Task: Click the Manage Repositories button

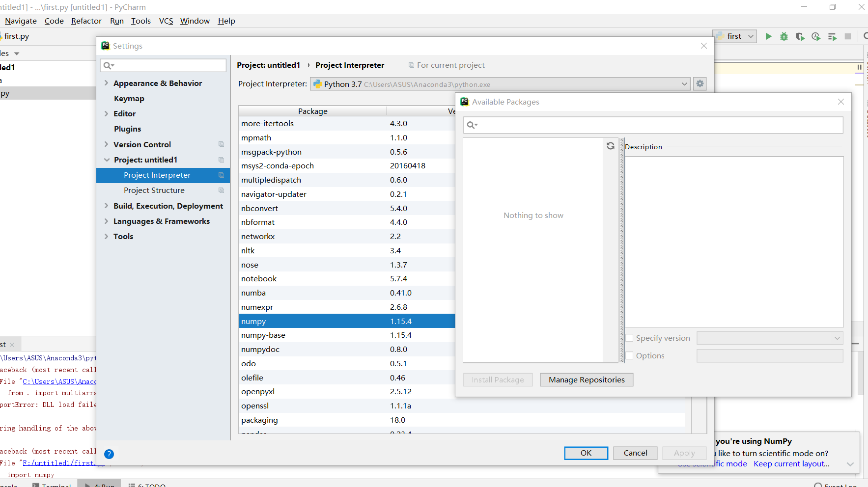Action: [x=587, y=379]
